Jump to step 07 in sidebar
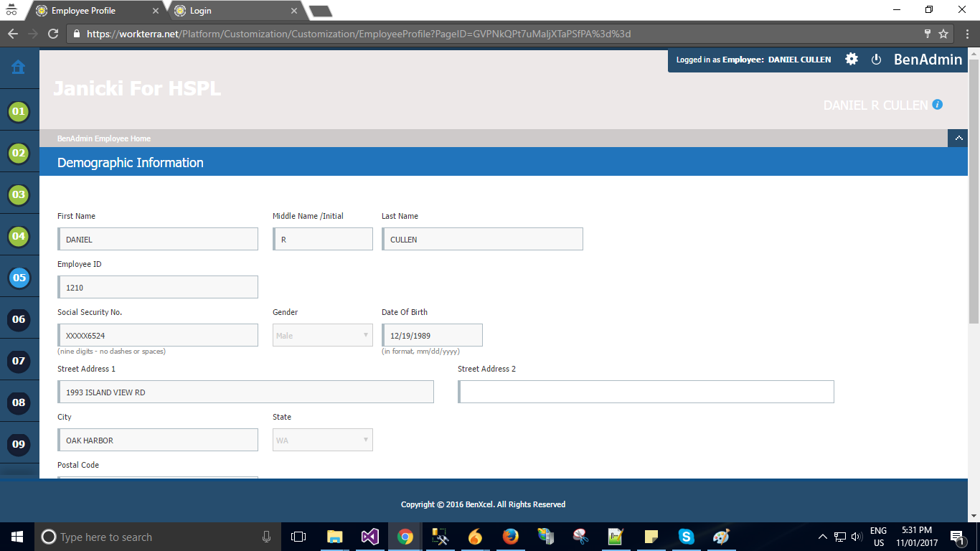This screenshot has height=551, width=980. point(19,361)
